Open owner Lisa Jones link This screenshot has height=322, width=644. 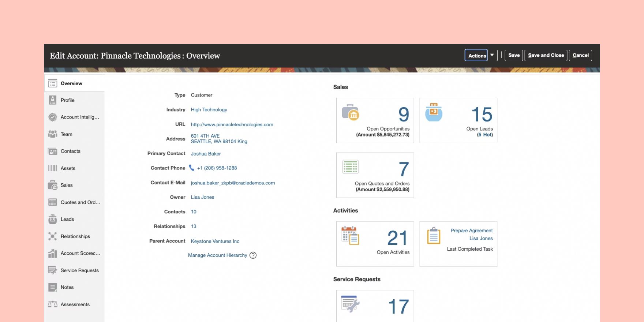(x=202, y=197)
